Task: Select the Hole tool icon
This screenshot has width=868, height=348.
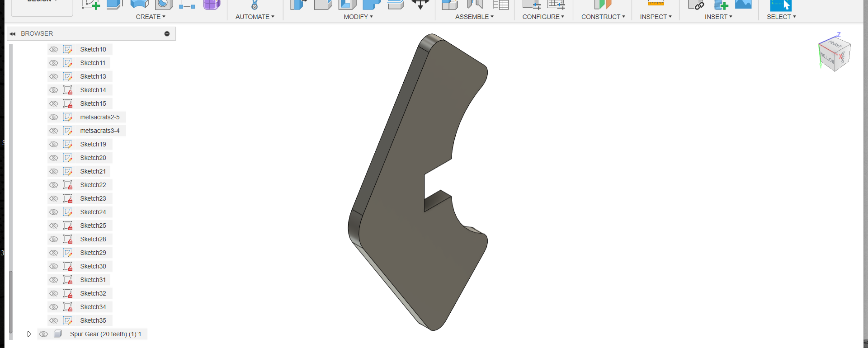Action: pyautogui.click(x=164, y=5)
